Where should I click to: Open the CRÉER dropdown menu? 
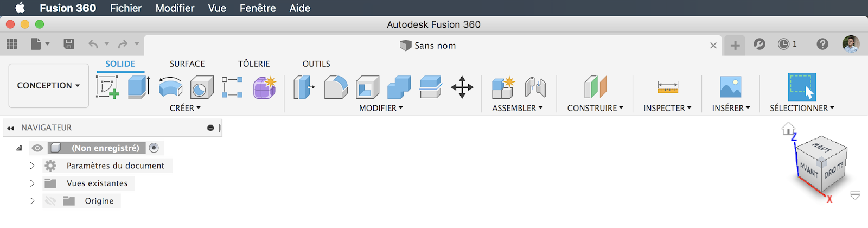pos(185,108)
